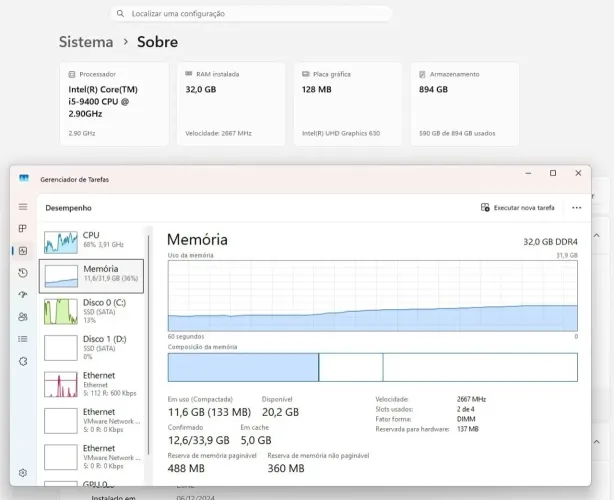Collapse lower Settings section chevron behind Task Manager

point(597,442)
